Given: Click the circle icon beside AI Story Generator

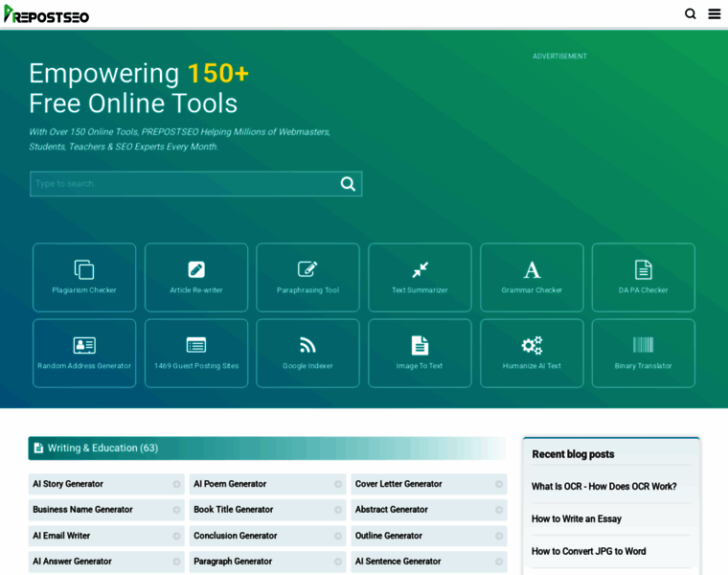Looking at the screenshot, I should 176,484.
